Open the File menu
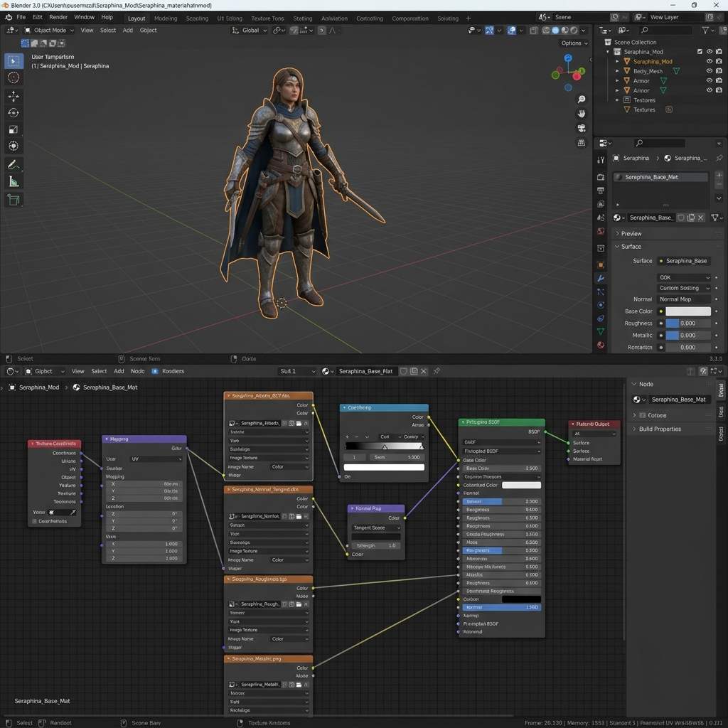Image resolution: width=728 pixels, height=728 pixels. point(21,17)
